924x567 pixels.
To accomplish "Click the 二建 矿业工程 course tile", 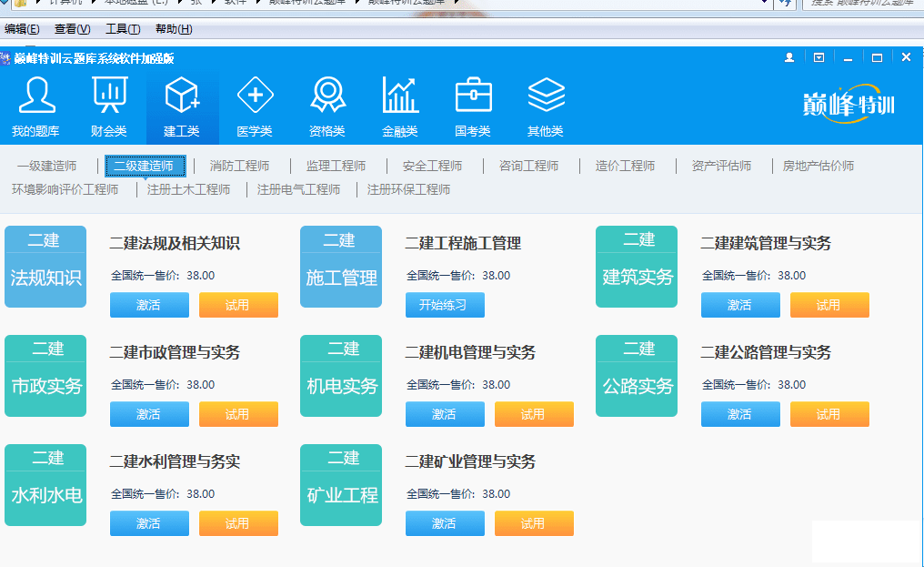I will pos(341,485).
